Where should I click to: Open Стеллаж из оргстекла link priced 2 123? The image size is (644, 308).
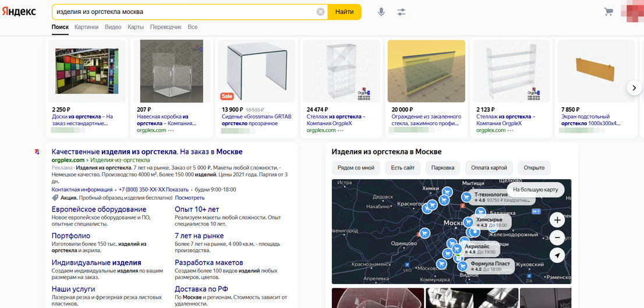point(505,120)
